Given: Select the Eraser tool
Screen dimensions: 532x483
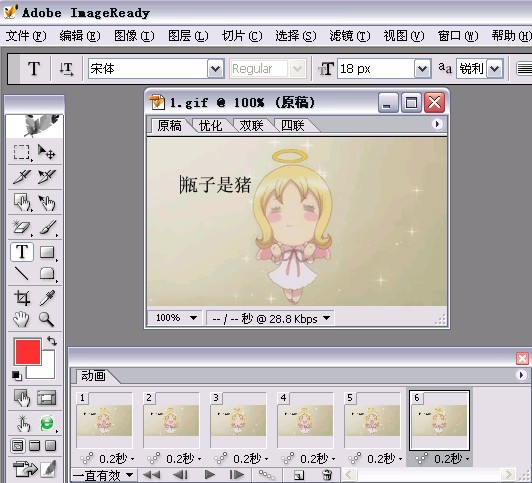Looking at the screenshot, I should pos(22,227).
